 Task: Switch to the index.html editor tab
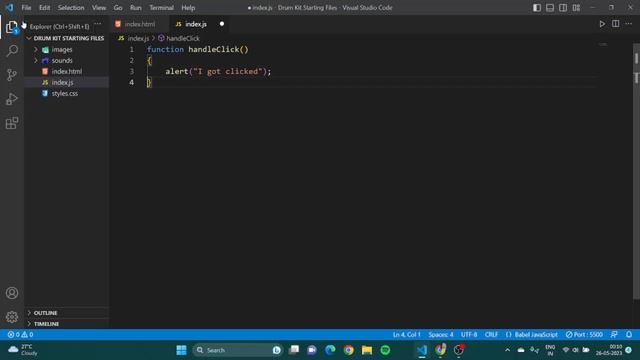[x=139, y=24]
